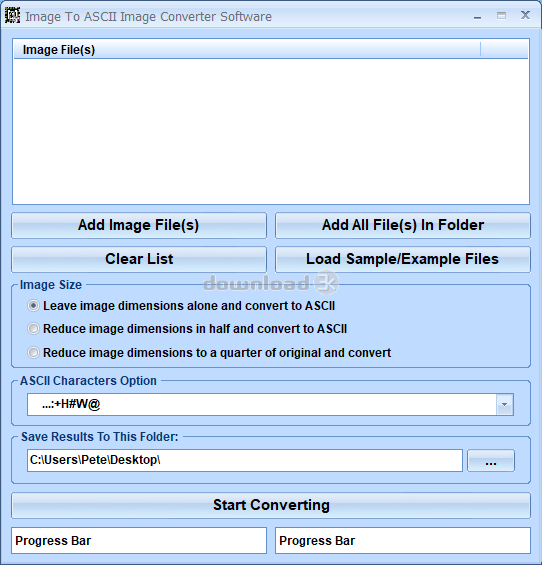Click Add Image File(s) button
The height and width of the screenshot is (565, 542).
tap(139, 225)
